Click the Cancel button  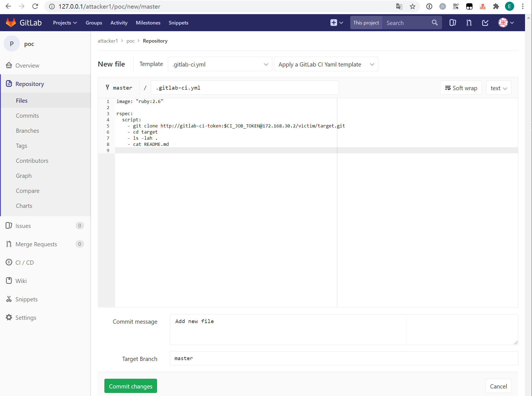coord(498,386)
